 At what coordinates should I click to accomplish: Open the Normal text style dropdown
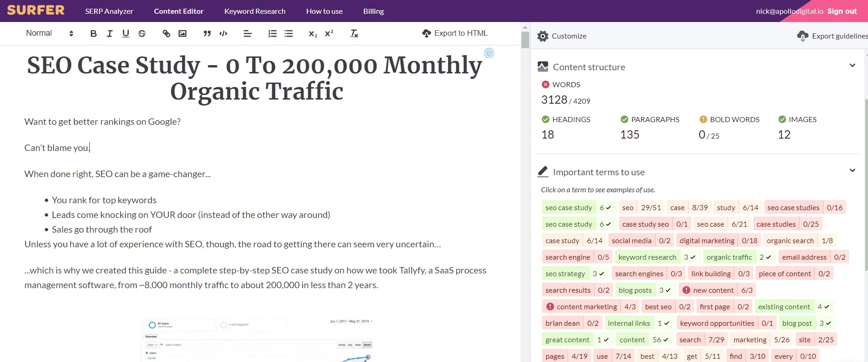click(x=50, y=33)
